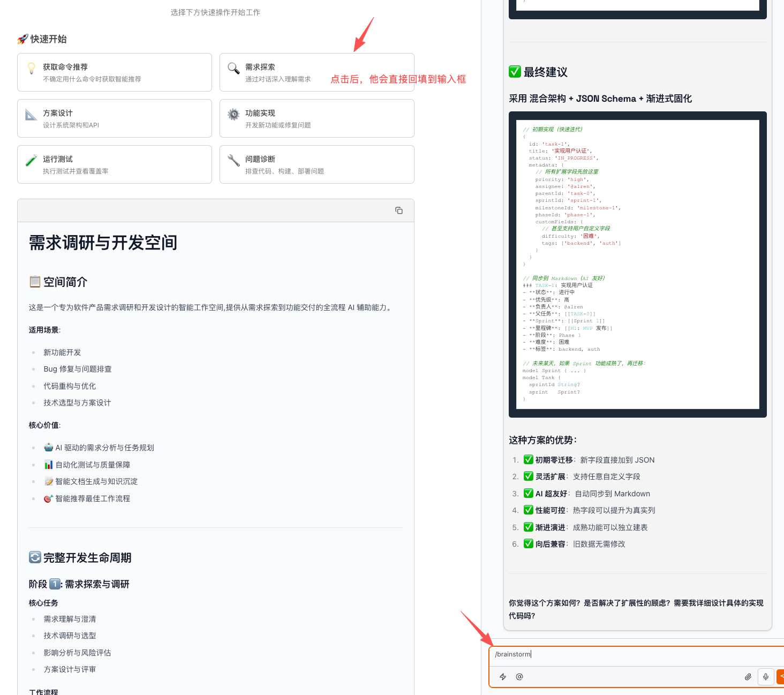Click the test tube icon on 运行测试
This screenshot has width=784, height=695.
[x=32, y=160]
